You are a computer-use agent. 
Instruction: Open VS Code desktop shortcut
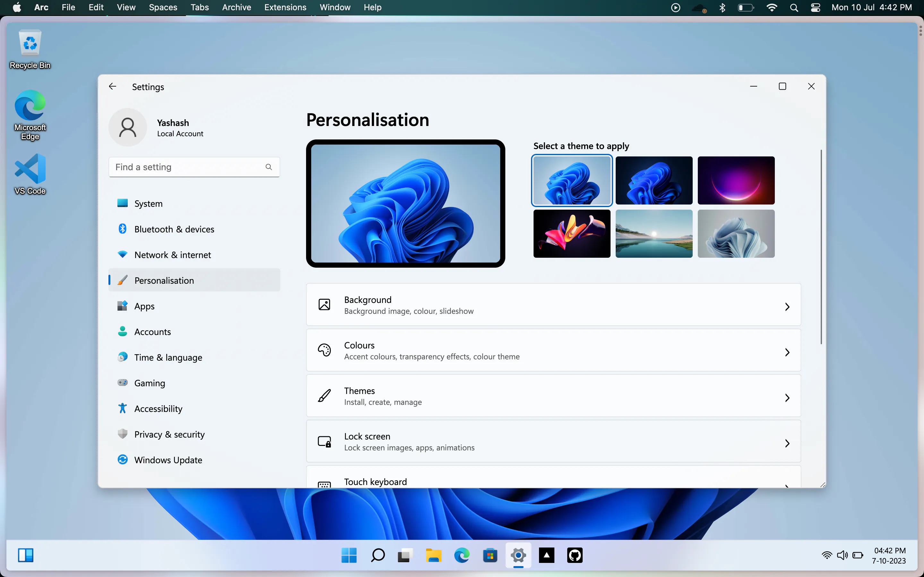[x=30, y=174]
